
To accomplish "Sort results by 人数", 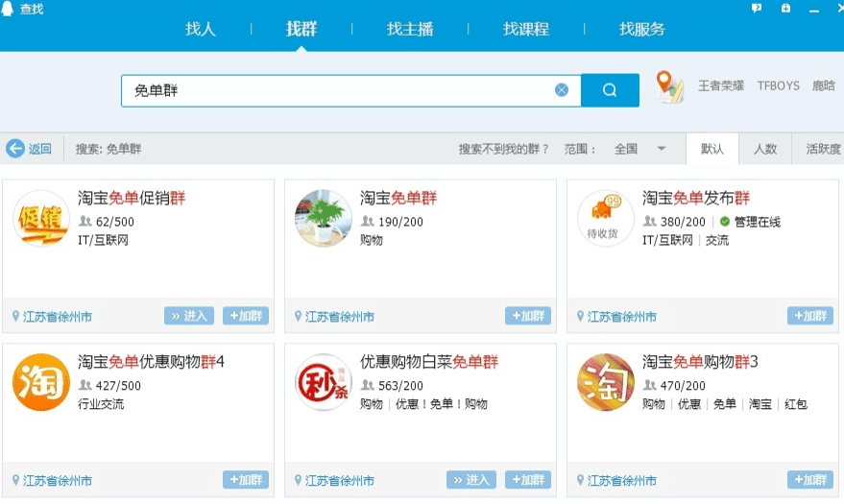I will pyautogui.click(x=765, y=149).
